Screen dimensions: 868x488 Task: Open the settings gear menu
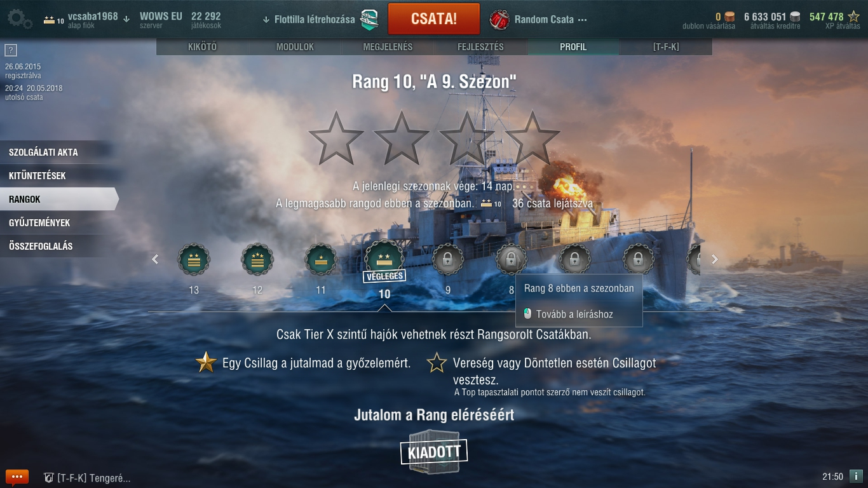coord(19,18)
